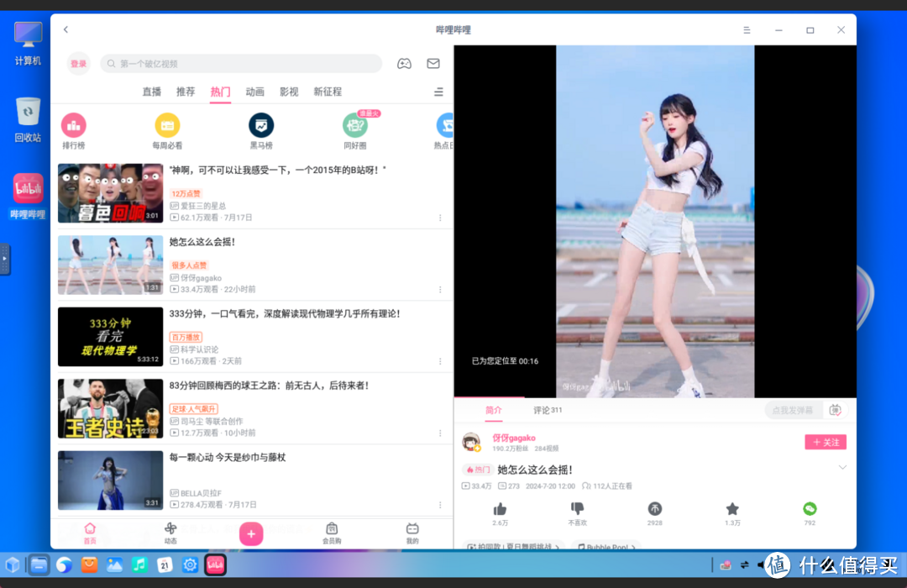Open the 每周必看 weekly picks icon

click(167, 126)
